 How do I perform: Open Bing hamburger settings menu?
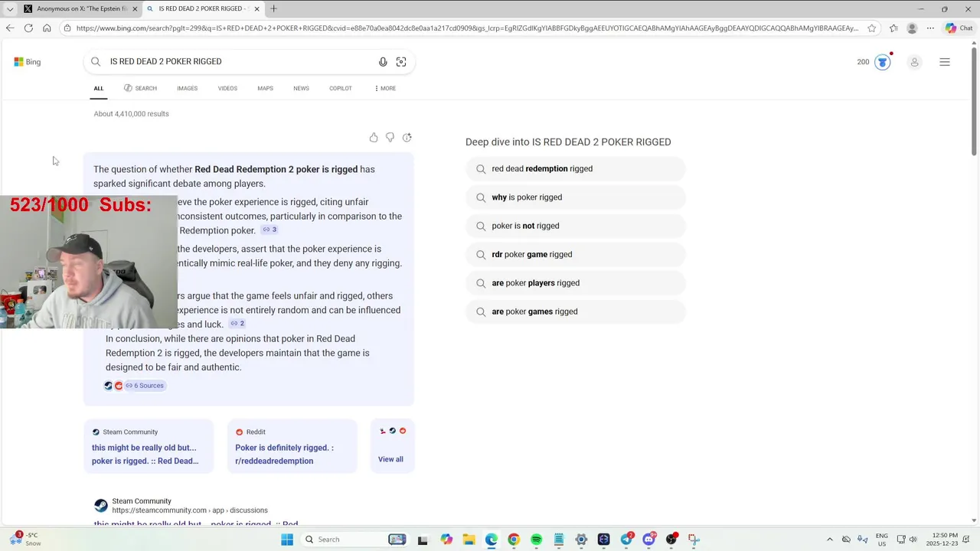945,62
